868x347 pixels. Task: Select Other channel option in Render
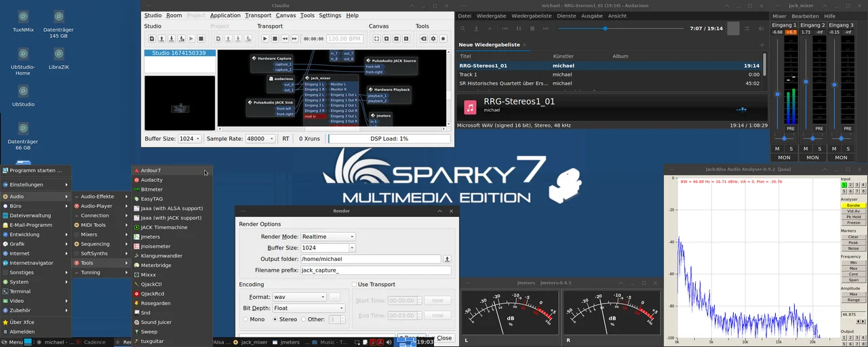point(314,319)
